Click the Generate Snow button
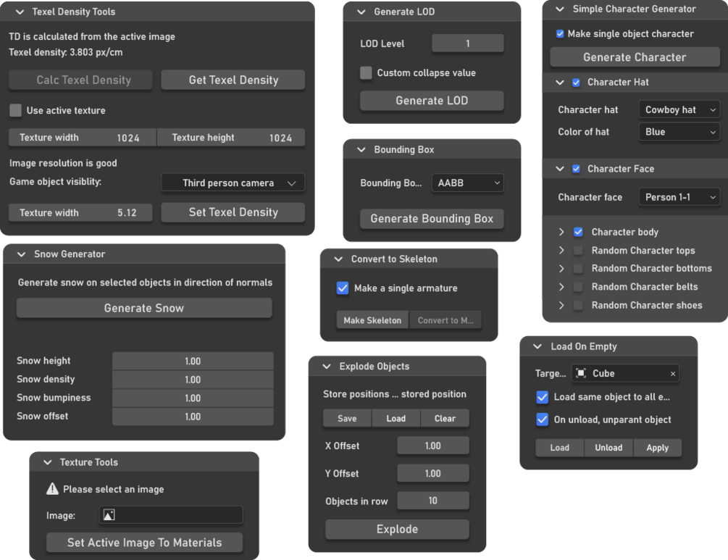Viewport: 728px width, 560px height. coord(144,308)
